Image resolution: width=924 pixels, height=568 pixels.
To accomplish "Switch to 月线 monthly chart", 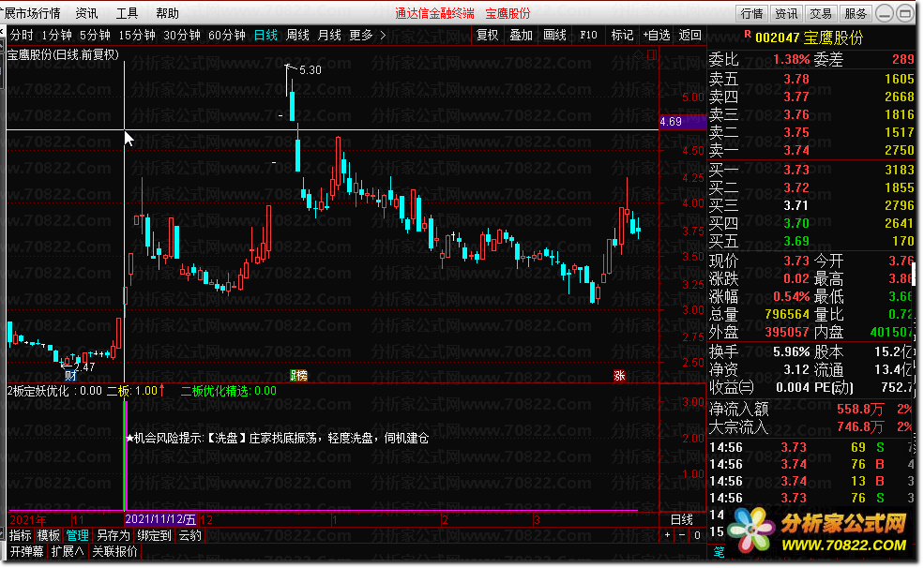I will point(329,36).
